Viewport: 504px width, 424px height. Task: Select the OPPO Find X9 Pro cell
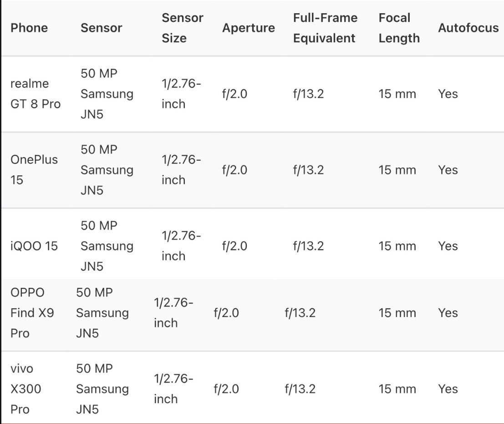32,313
